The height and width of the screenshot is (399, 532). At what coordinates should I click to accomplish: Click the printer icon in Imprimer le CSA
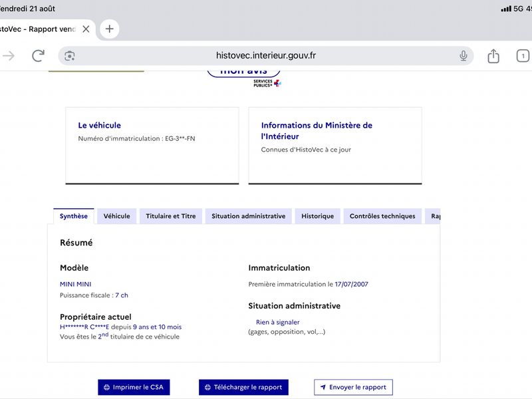point(106,387)
